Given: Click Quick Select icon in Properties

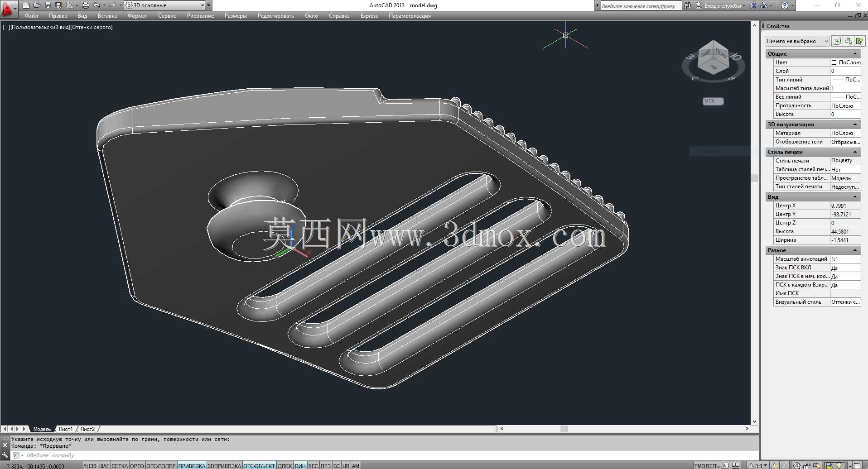Looking at the screenshot, I should pyautogui.click(x=859, y=41).
